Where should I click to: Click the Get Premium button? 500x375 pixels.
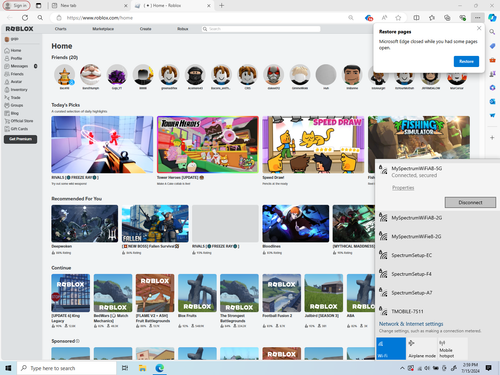coord(20,139)
